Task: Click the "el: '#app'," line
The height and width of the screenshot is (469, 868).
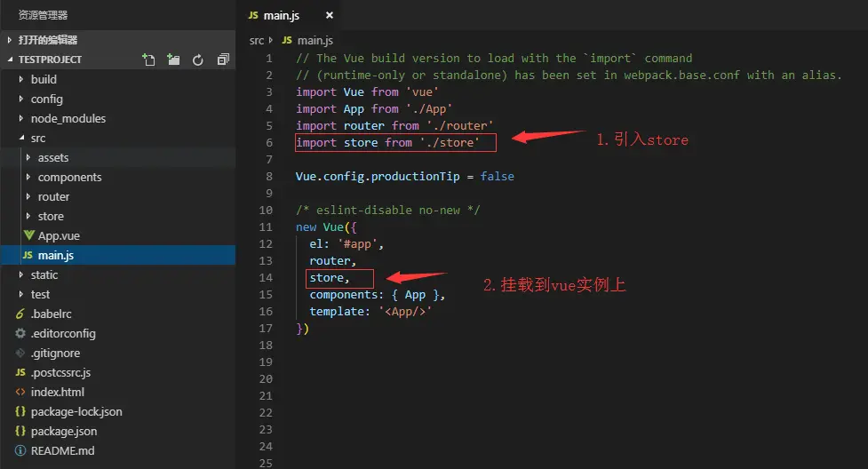Action: click(346, 243)
